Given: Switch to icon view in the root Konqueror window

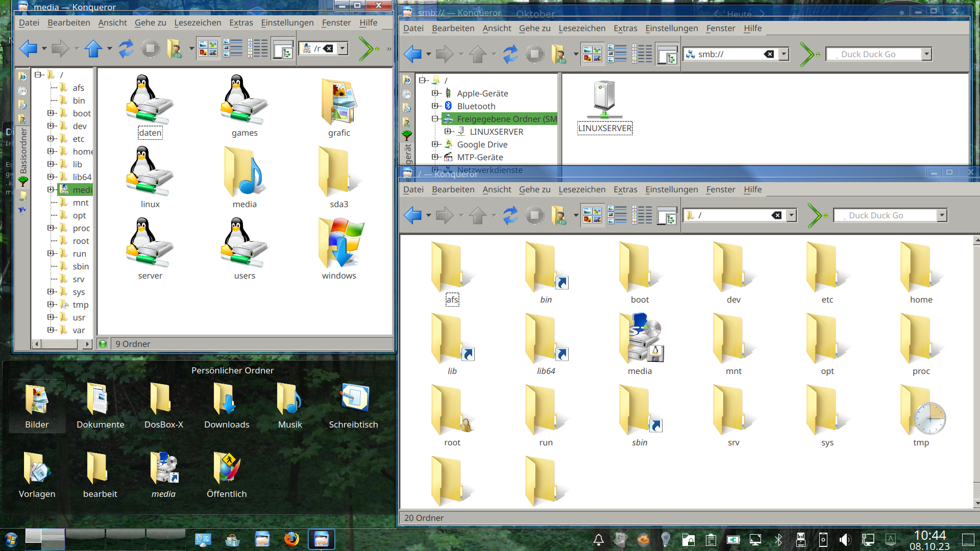Looking at the screenshot, I should 593,215.
